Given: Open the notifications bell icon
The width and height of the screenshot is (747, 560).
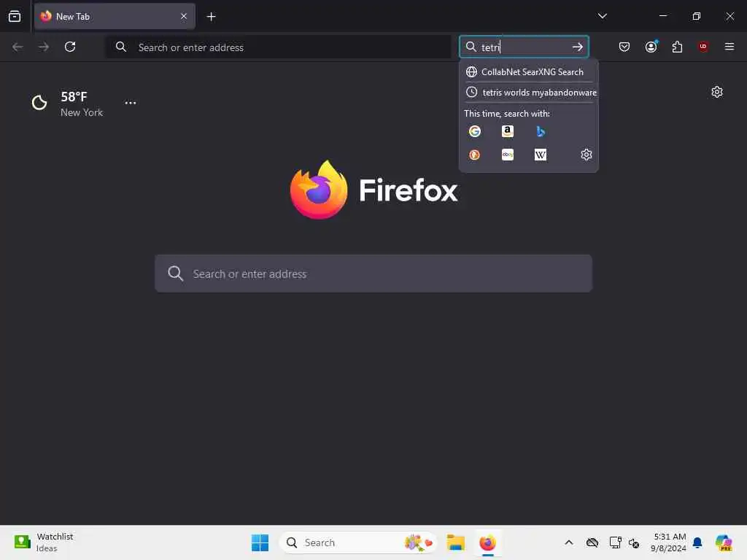Looking at the screenshot, I should click(697, 542).
